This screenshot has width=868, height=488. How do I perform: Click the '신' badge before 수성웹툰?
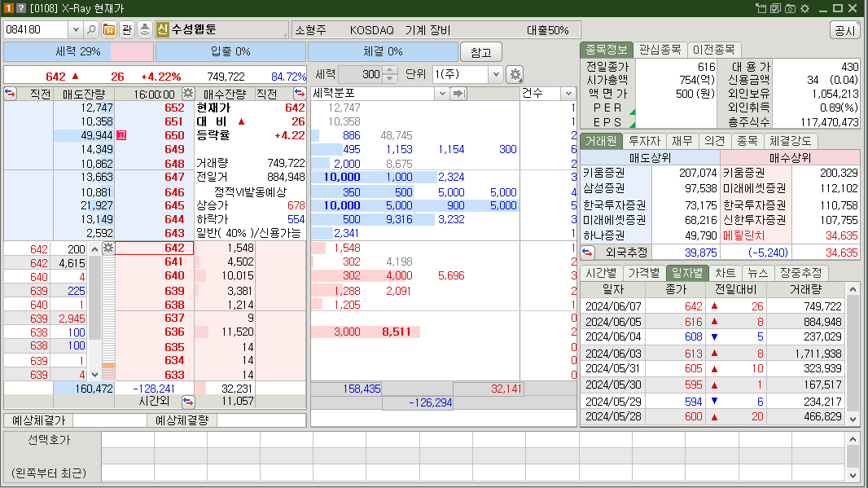(x=162, y=29)
